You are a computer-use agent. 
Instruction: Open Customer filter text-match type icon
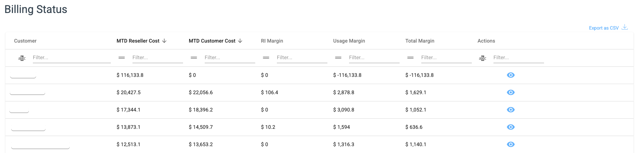[x=22, y=58]
